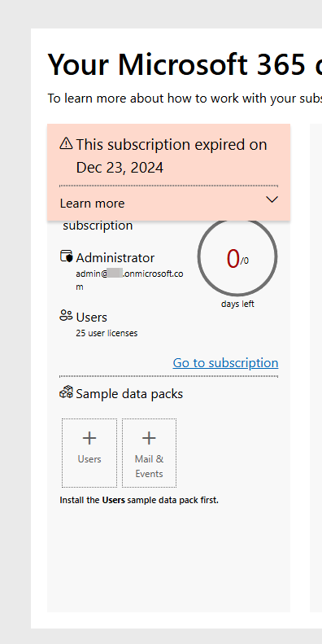Click the 25 user licenses text
This screenshot has width=322, height=644.
pos(107,333)
